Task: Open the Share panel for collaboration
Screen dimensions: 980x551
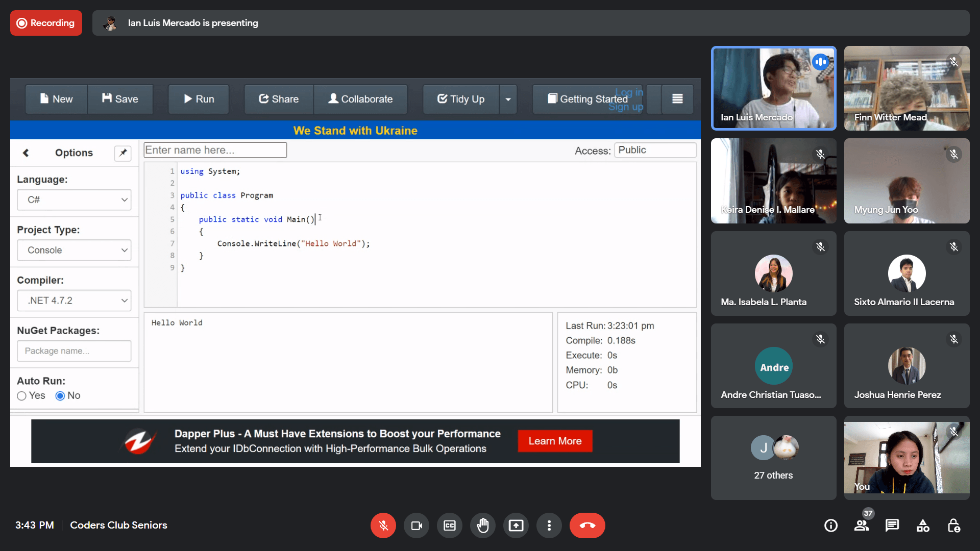Action: pos(279,98)
